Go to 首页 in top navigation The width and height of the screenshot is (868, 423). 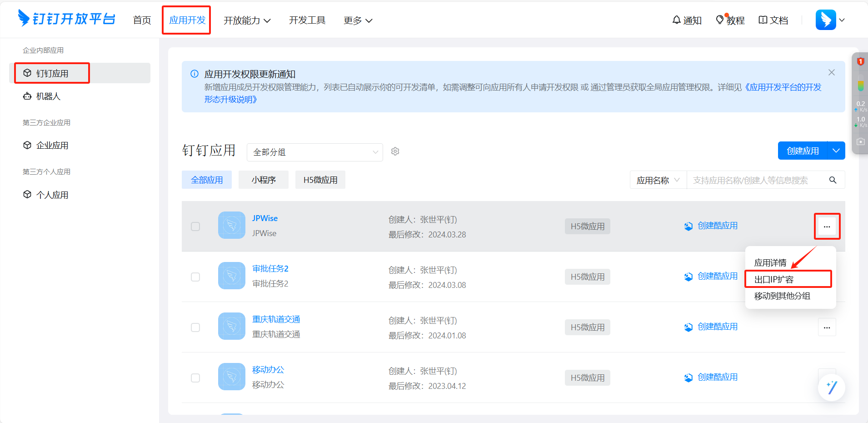click(x=142, y=20)
